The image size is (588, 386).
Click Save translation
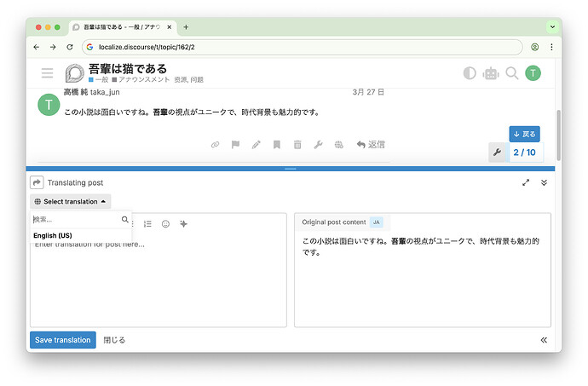pyautogui.click(x=63, y=340)
